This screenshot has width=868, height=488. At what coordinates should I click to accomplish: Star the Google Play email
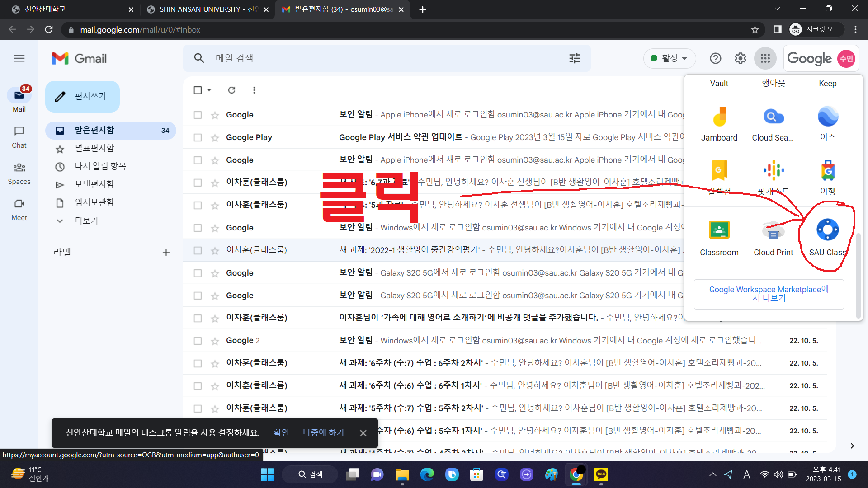215,137
